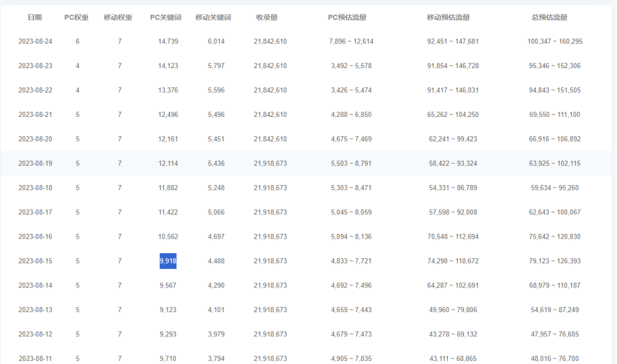Screen dimensions: 617x364
Task: Click PC traffic range 4,905 ~ 7,835
Action: (x=351, y=359)
